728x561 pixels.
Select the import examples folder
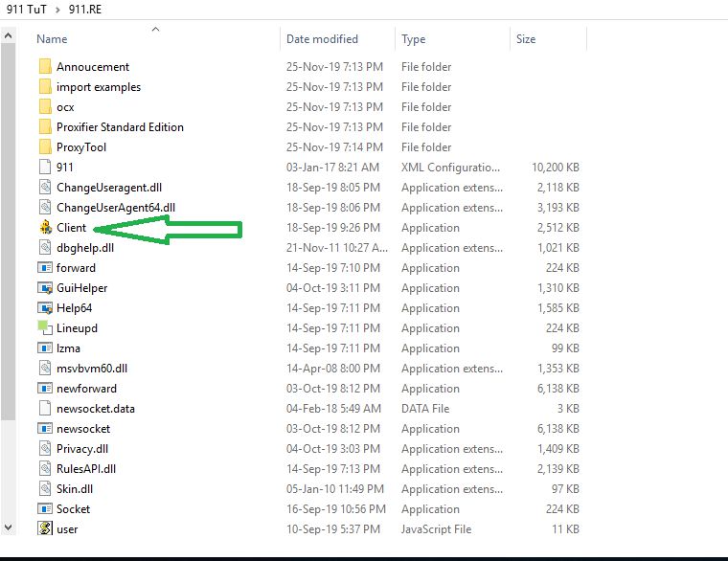click(x=98, y=87)
